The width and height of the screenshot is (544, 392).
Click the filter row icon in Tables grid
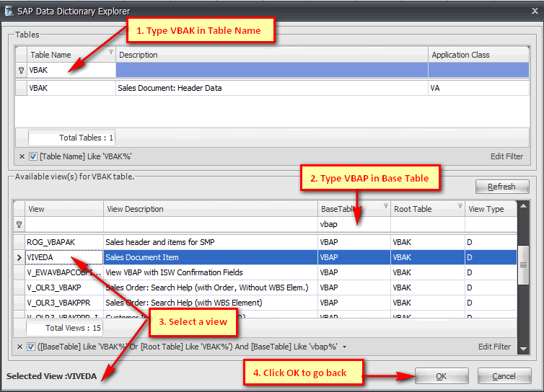pyautogui.click(x=20, y=71)
